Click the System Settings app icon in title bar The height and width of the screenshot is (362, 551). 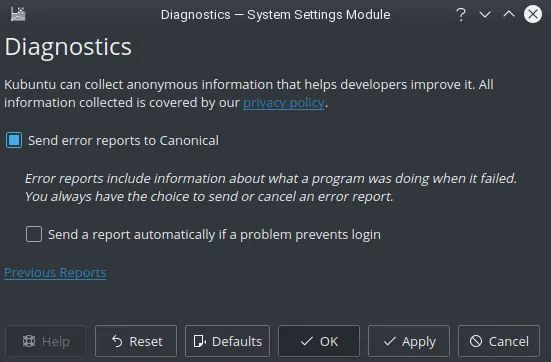[18, 14]
